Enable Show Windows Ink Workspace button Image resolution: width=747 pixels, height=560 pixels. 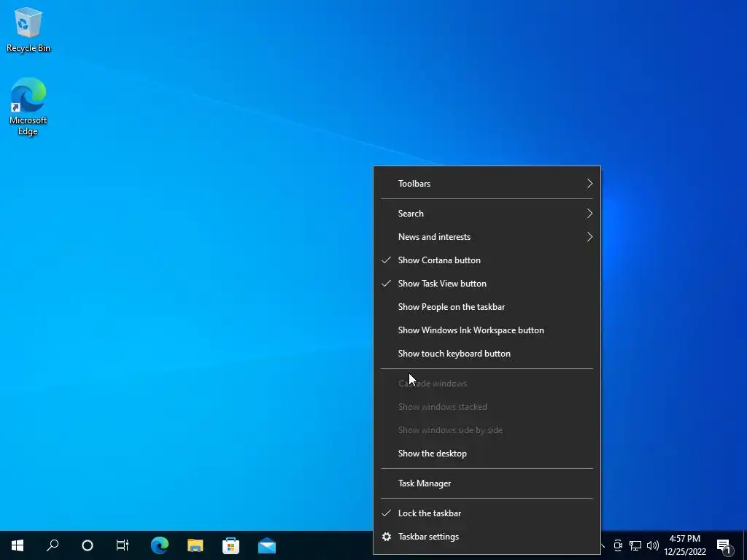tap(487, 330)
